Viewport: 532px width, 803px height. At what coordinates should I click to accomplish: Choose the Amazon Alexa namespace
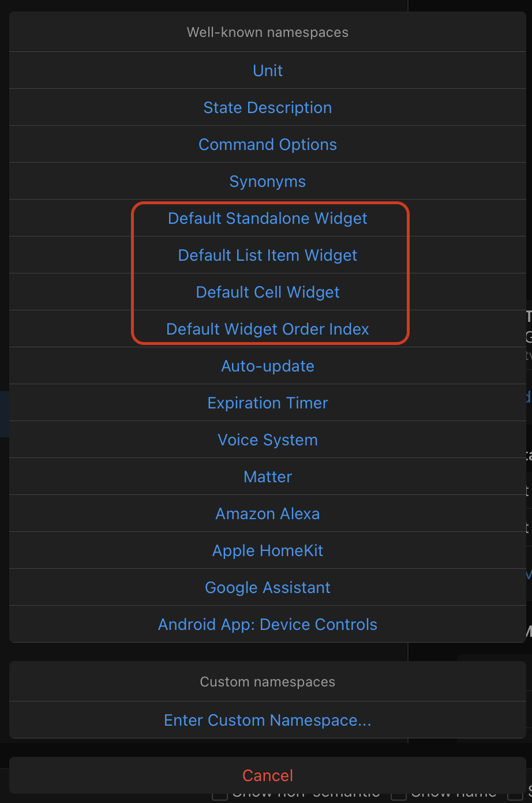[x=268, y=513]
